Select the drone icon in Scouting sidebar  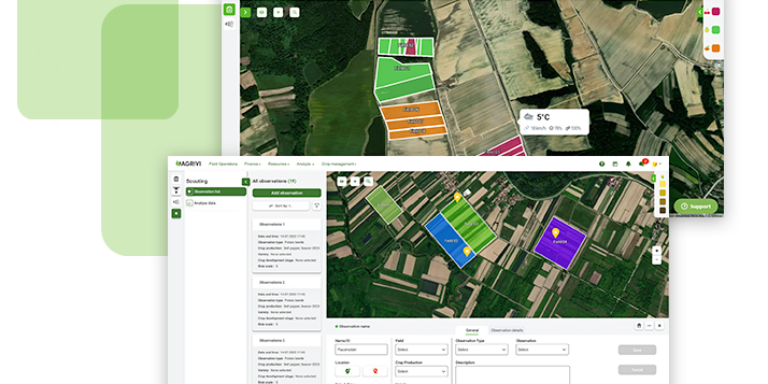pos(176,191)
